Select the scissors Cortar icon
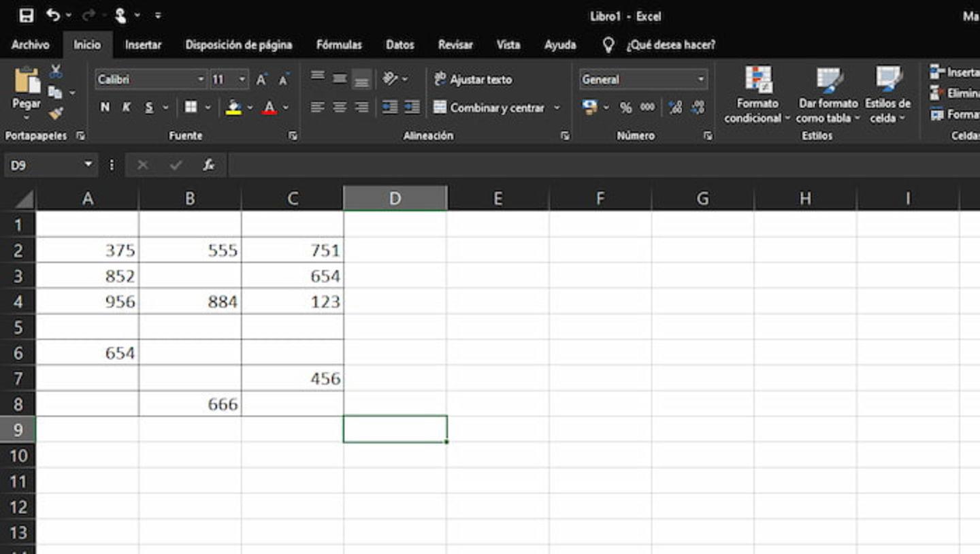The height and width of the screenshot is (554, 980). coord(56,71)
